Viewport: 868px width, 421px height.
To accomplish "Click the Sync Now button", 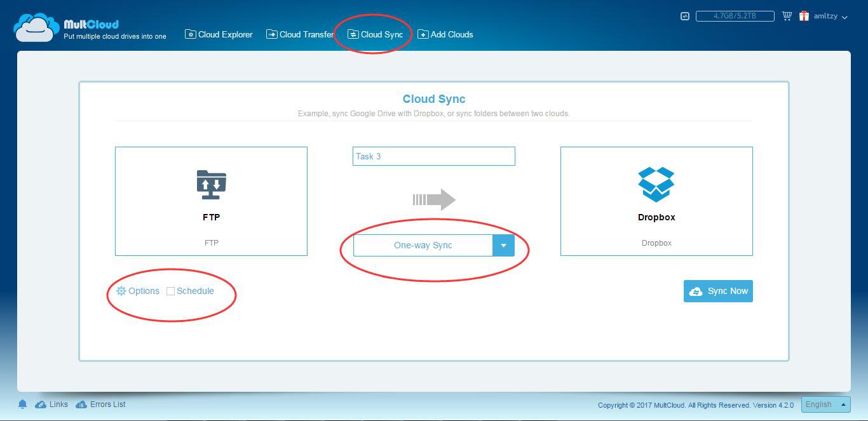I will (x=718, y=291).
